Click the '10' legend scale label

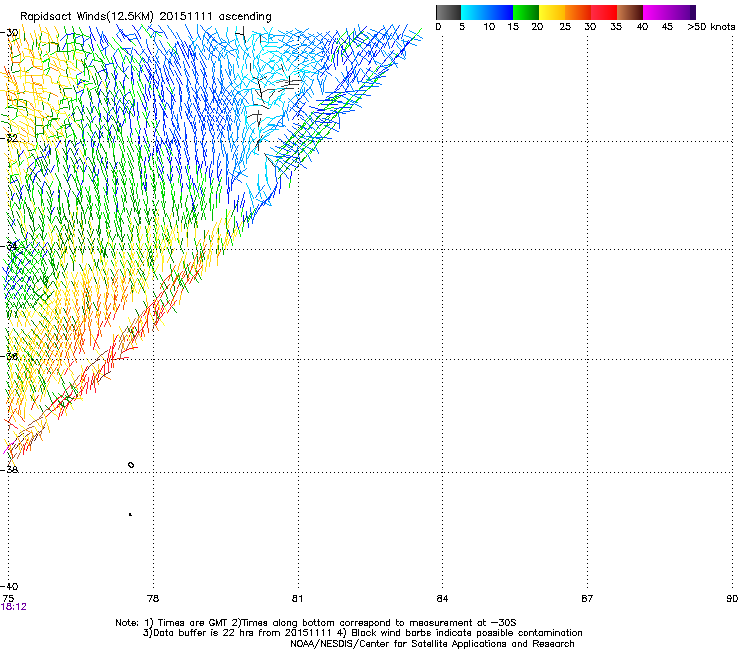489,27
